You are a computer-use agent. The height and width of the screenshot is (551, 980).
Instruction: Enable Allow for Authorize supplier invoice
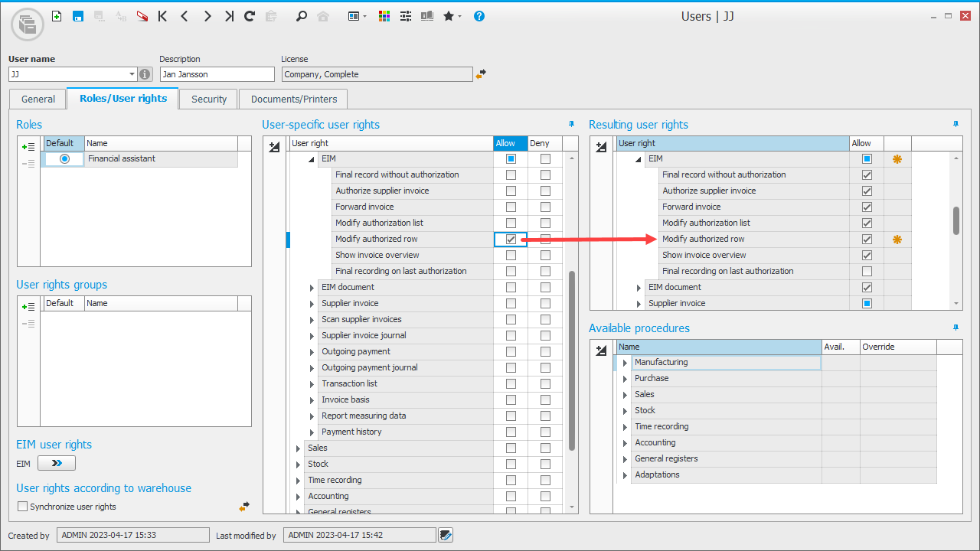pos(511,191)
